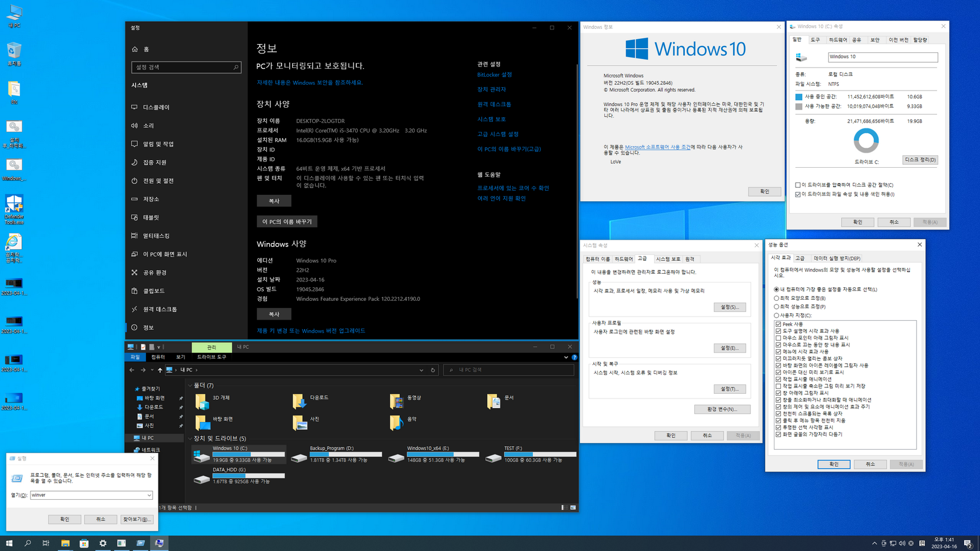Open the 음악 folder icon
Viewport: 980px width, 551px height.
(396, 423)
